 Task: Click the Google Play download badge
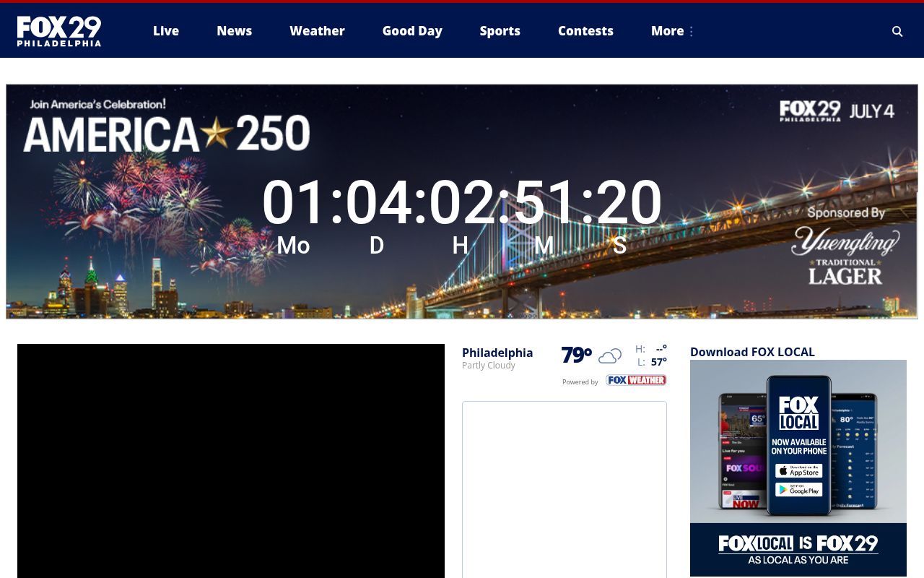(x=798, y=489)
